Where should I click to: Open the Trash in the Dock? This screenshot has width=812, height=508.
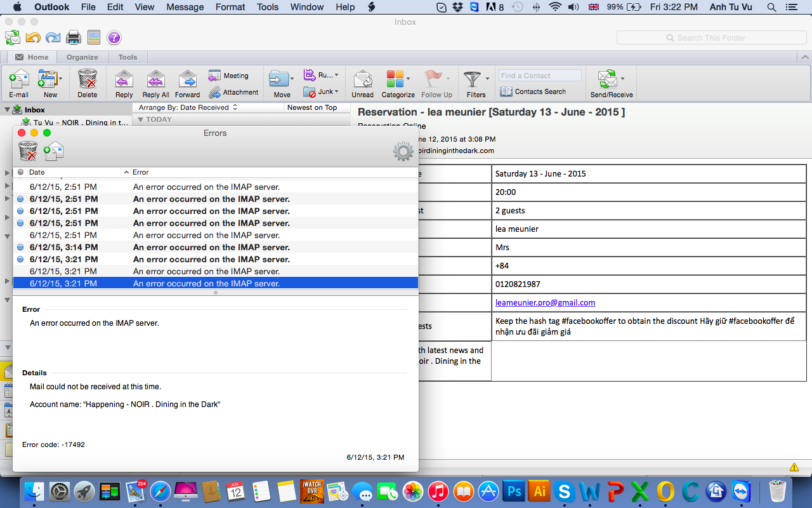(x=777, y=491)
